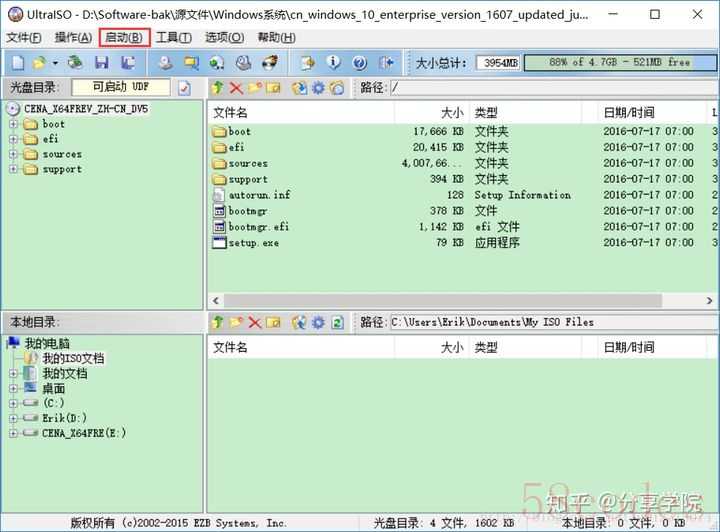Click the Make CD/DVD image icon
Image resolution: width=720 pixels, height=532 pixels.
165,63
